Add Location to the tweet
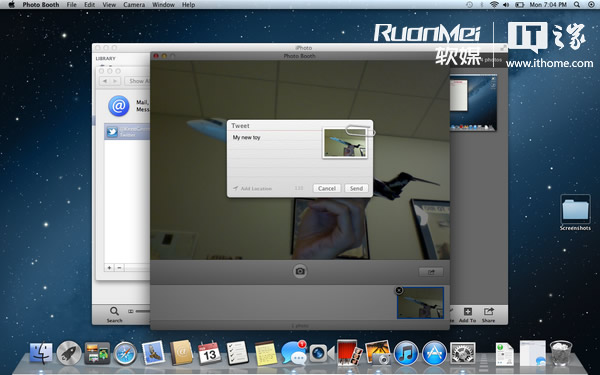 (x=253, y=188)
